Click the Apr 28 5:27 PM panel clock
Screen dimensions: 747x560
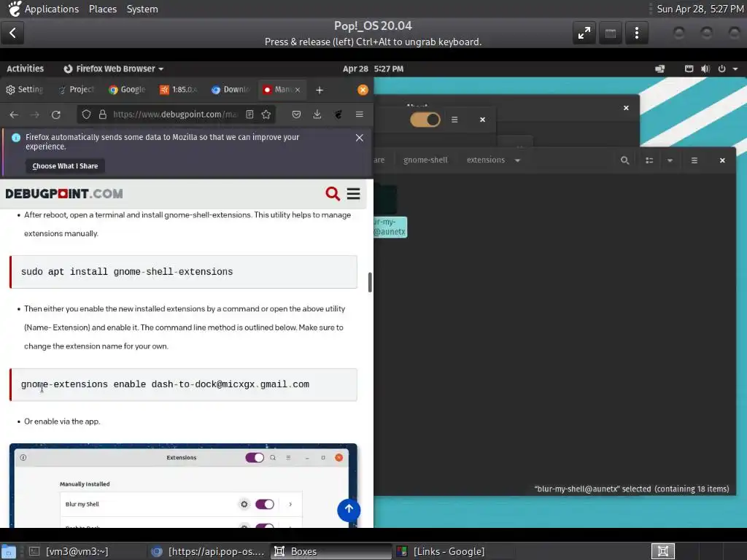click(x=373, y=69)
